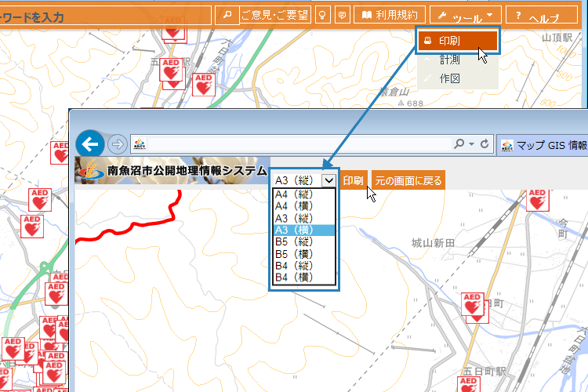Switch to マップ GIS 情報 browser tab

[544, 145]
